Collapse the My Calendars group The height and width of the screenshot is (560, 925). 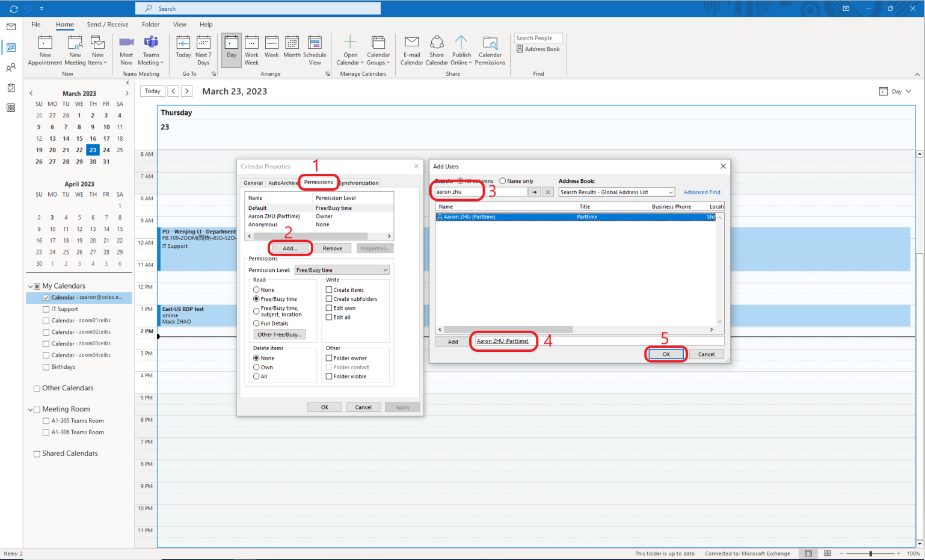(x=30, y=286)
